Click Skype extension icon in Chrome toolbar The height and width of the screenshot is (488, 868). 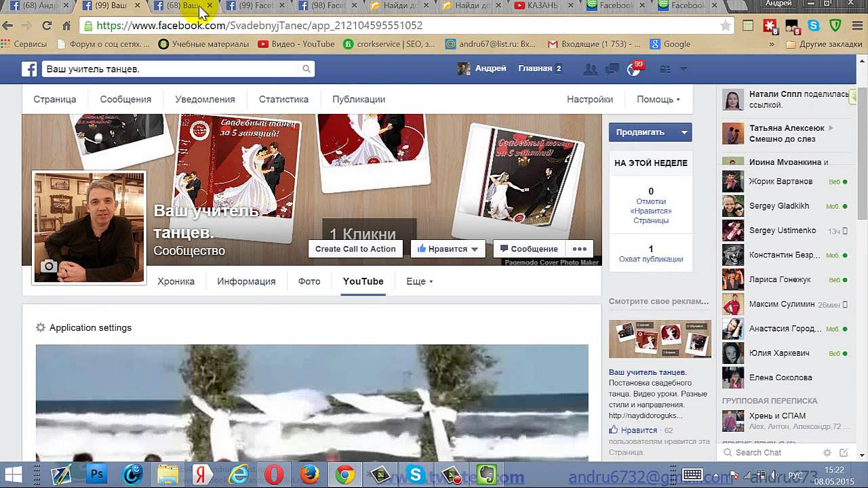coord(814,26)
